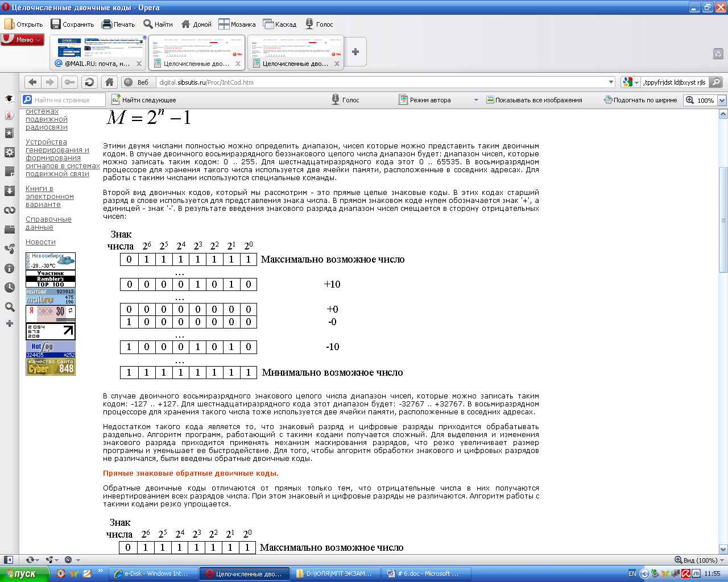This screenshot has width=728, height=582.
Task: Click the Новосибирск weather informer
Action: [51, 261]
